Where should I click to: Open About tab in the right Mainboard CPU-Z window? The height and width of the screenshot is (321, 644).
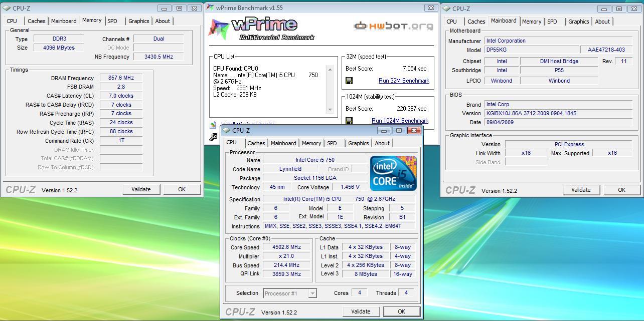[x=602, y=22]
